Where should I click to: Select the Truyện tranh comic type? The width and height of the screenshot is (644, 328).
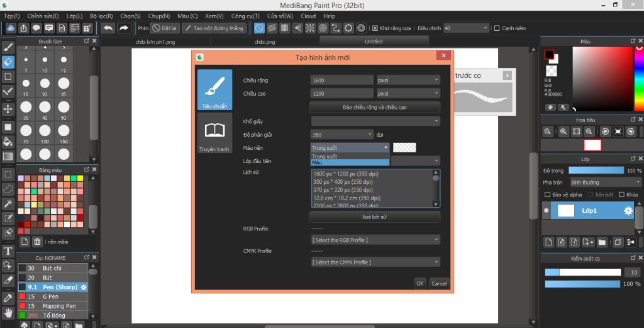click(214, 133)
